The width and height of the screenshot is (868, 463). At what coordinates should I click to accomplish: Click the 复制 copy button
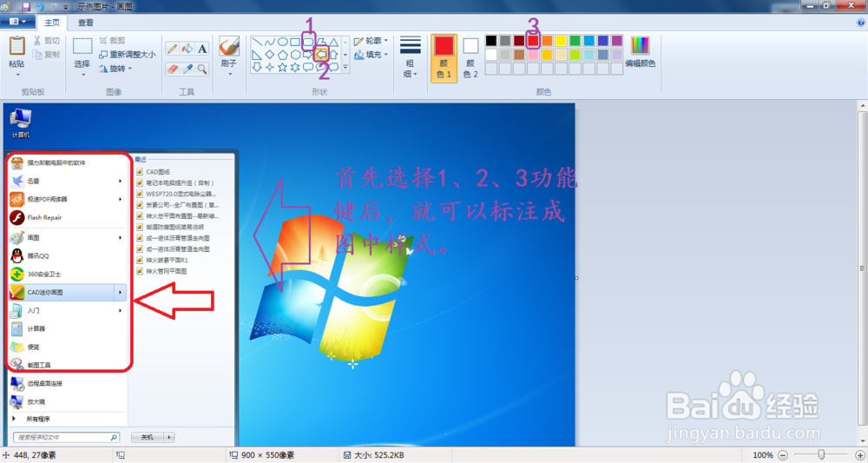coord(47,54)
